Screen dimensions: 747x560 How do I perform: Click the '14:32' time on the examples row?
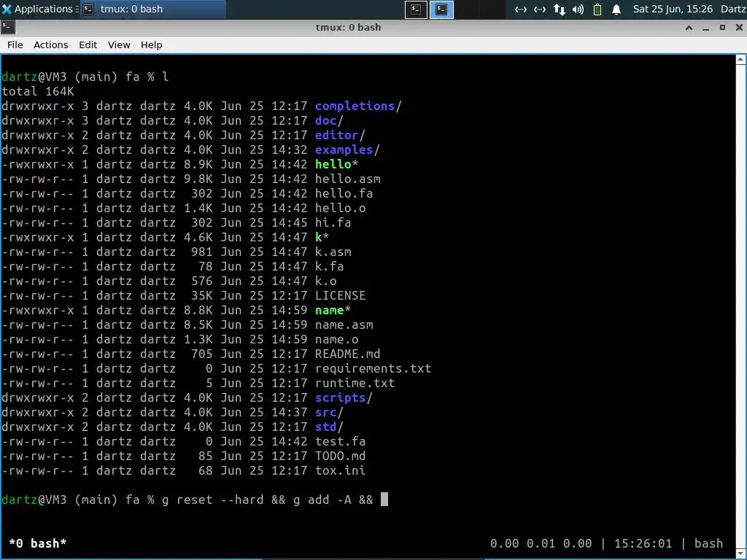click(x=290, y=149)
